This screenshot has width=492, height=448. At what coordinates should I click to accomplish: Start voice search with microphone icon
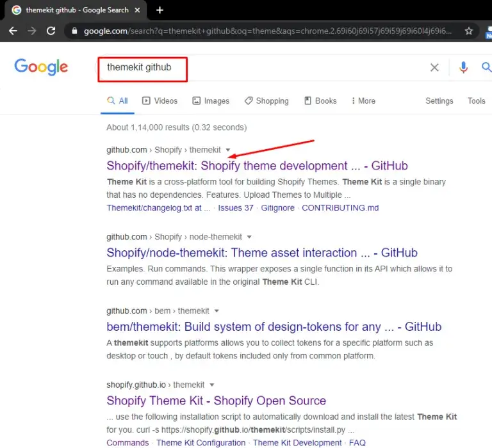coord(463,67)
